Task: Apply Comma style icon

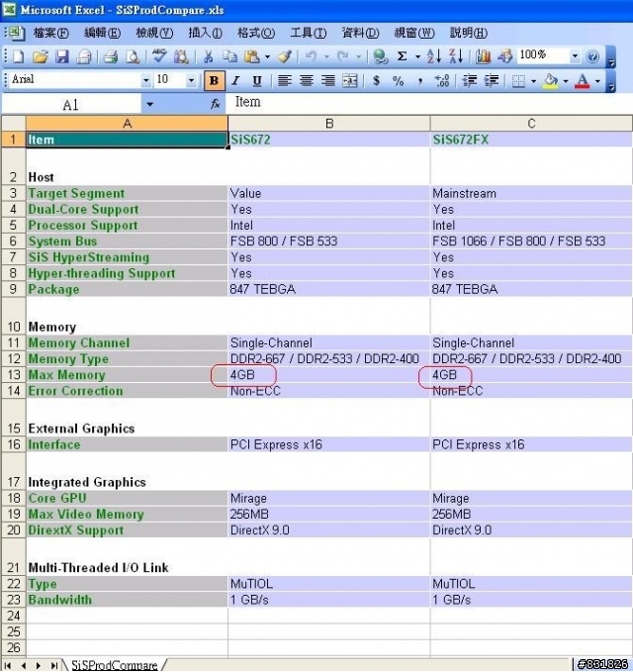Action: pyautogui.click(x=420, y=80)
